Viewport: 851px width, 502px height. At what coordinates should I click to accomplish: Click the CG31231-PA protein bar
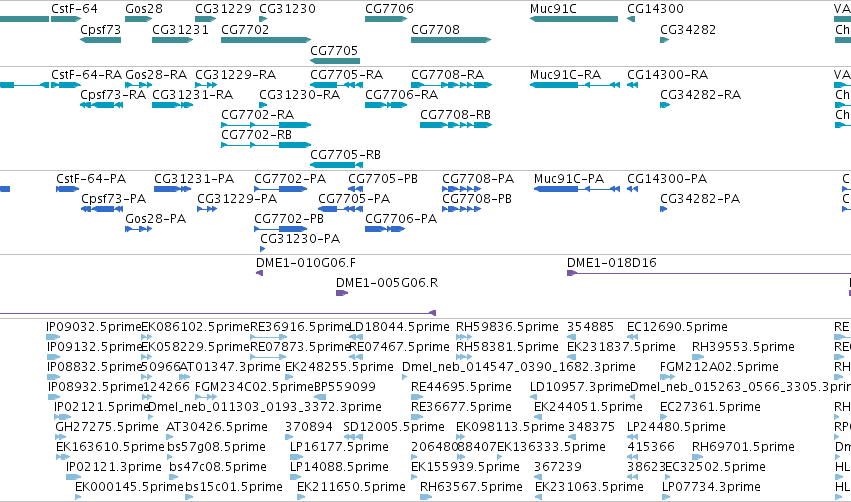(173, 189)
